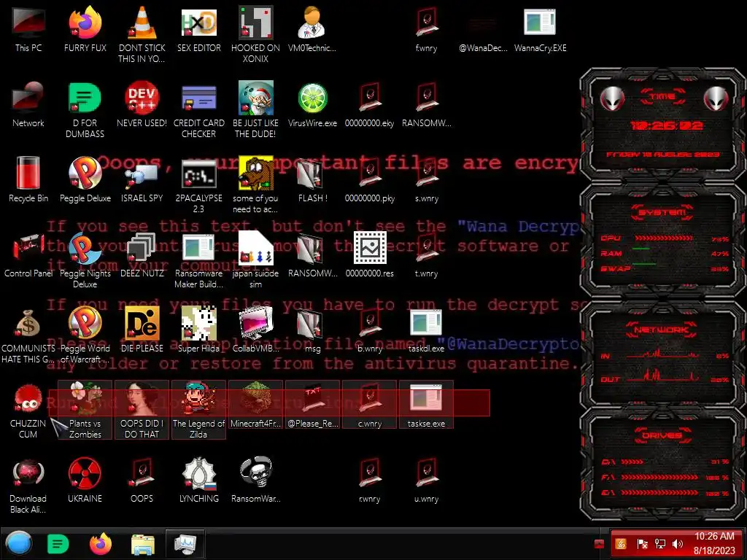Open the DIE PLEASE shortcut
The width and height of the screenshot is (747, 560).
142,330
